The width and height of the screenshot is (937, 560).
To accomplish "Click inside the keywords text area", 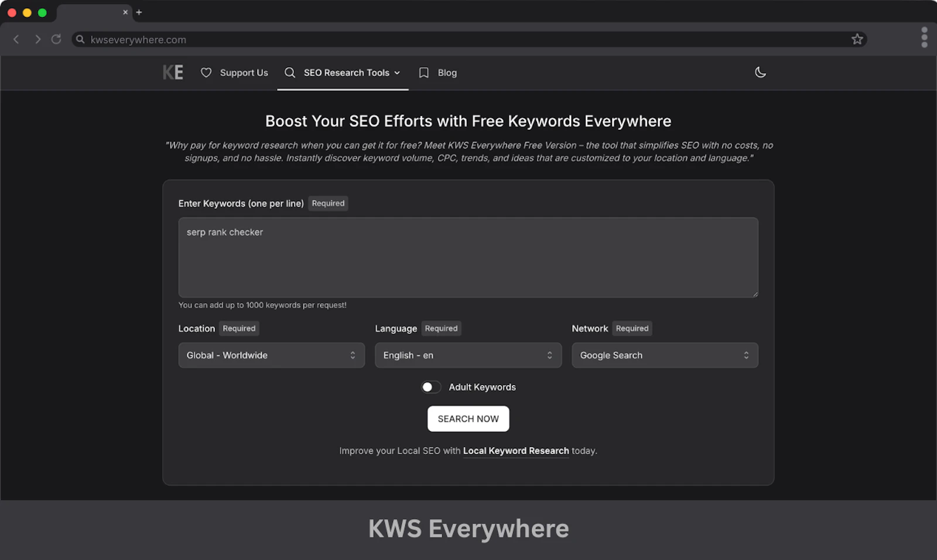I will tap(468, 257).
